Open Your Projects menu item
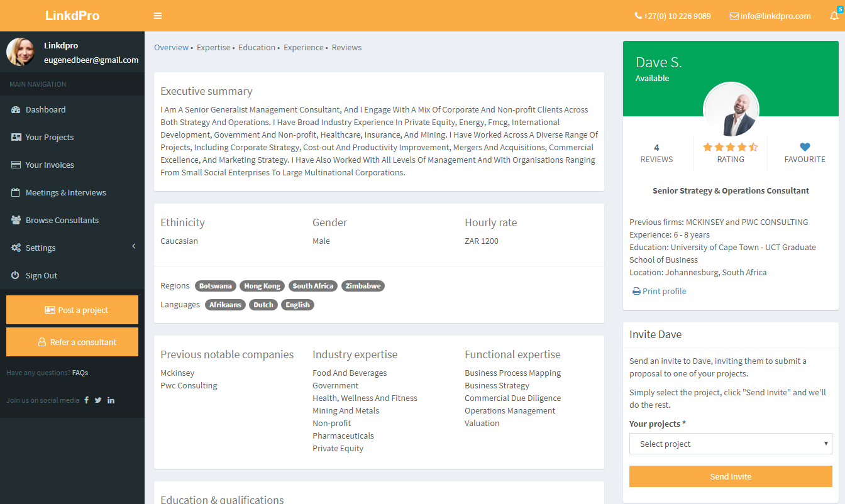This screenshot has width=845, height=504. [x=72, y=137]
